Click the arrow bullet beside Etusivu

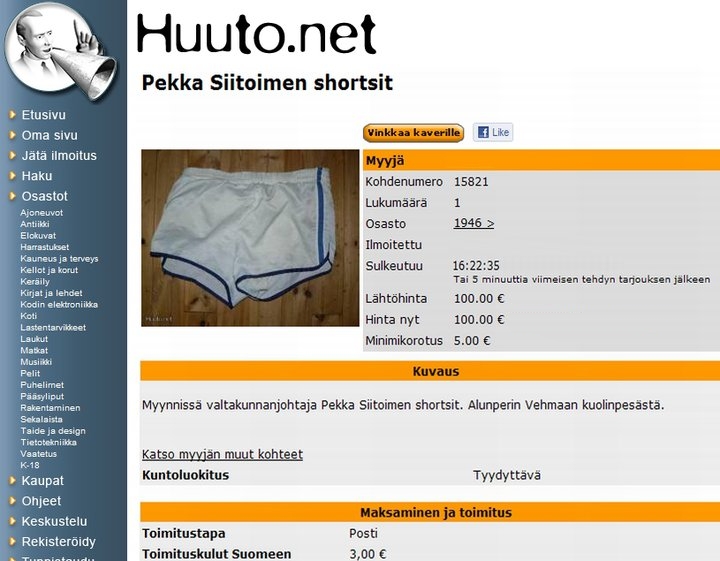12,114
